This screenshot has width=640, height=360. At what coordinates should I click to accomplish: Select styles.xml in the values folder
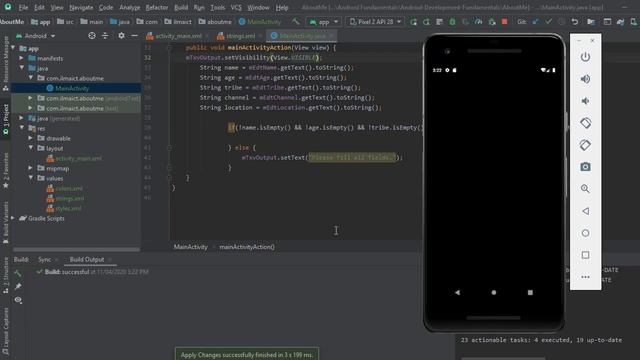(68, 208)
